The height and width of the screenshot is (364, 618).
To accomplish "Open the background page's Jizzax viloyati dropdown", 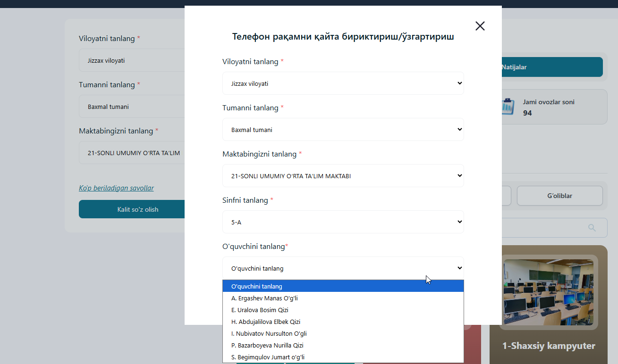I will (132, 60).
